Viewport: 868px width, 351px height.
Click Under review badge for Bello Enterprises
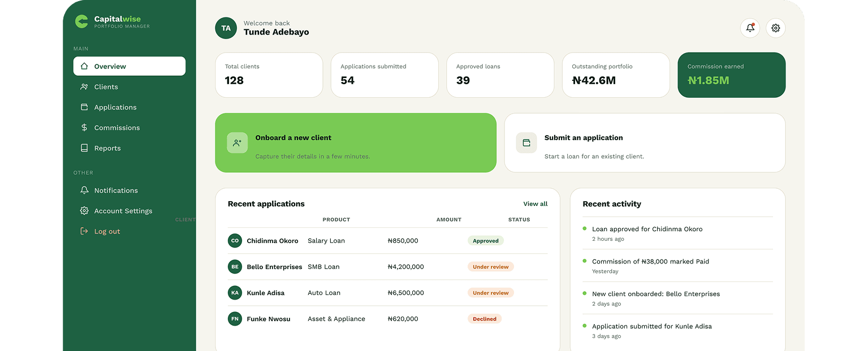(491, 267)
